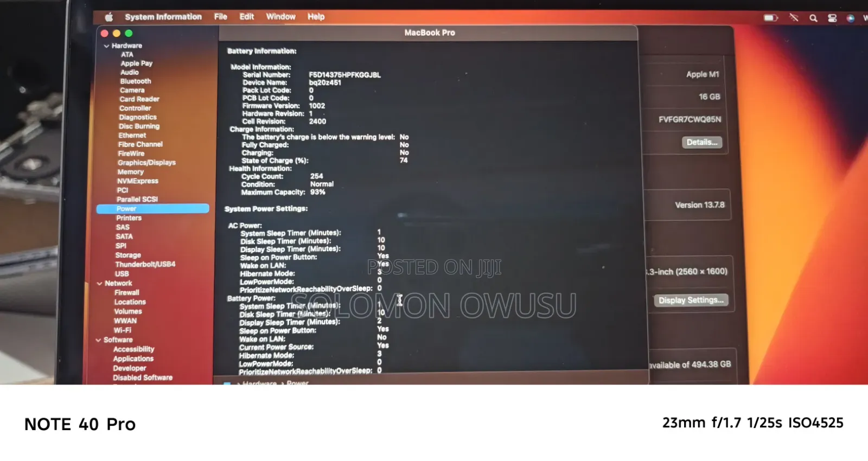
Task: Click the Maximum Capacity value 93%
Action: click(318, 192)
